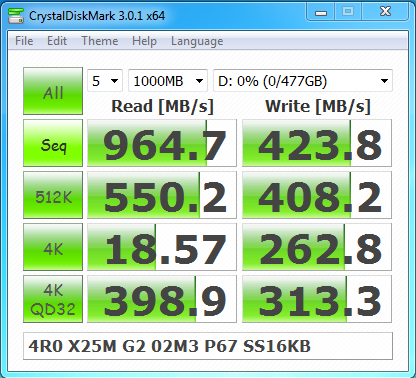416x378 pixels.
Task: Open the File menu
Action: pos(24,41)
